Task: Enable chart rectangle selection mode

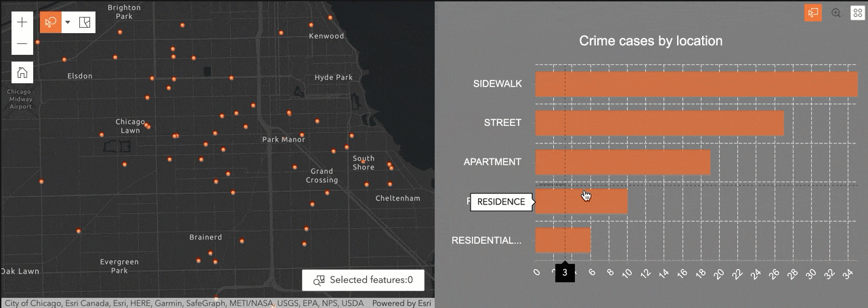Action: pyautogui.click(x=813, y=13)
